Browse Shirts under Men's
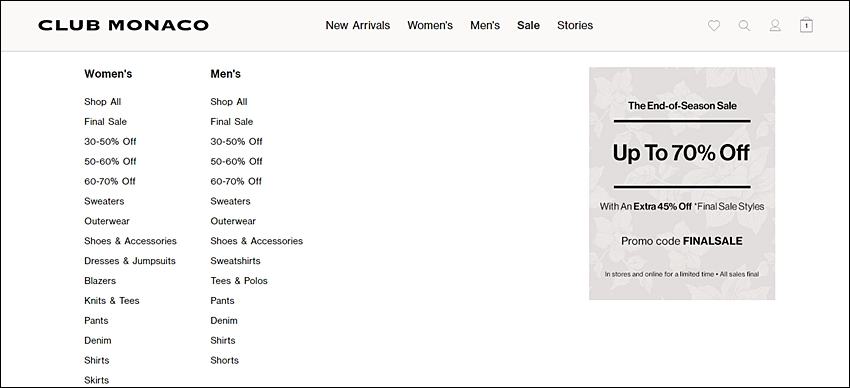This screenshot has width=850, height=388. [x=223, y=340]
